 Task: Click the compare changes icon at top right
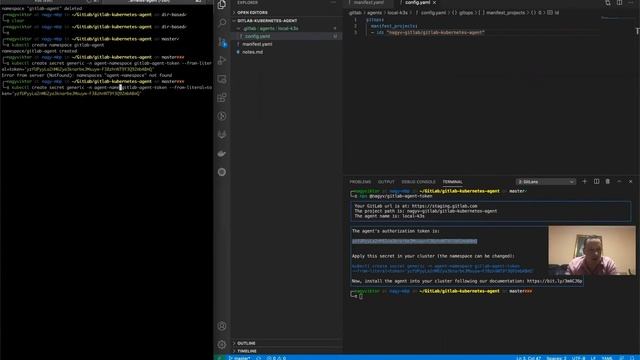click(608, 3)
